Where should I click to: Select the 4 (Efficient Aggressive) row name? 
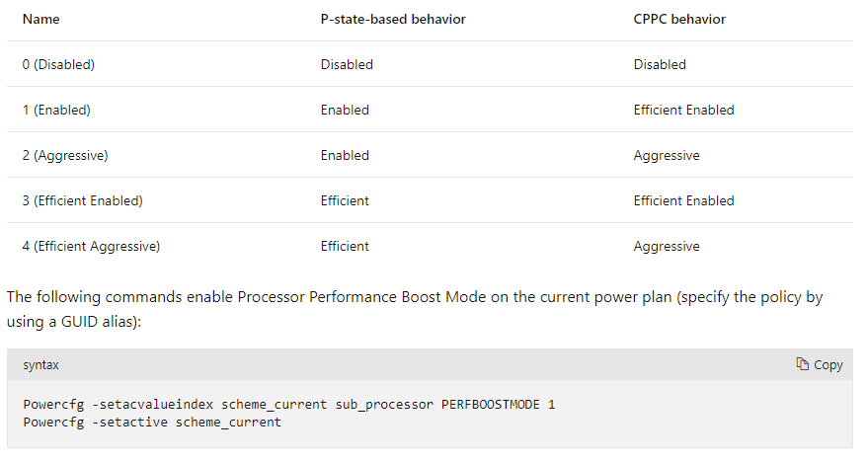coord(91,246)
